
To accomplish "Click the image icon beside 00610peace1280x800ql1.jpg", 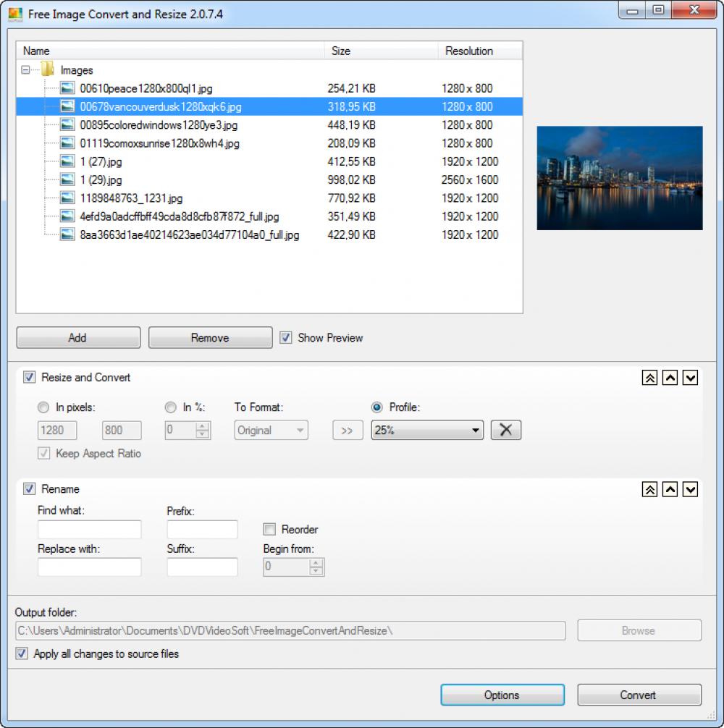I will coord(67,88).
